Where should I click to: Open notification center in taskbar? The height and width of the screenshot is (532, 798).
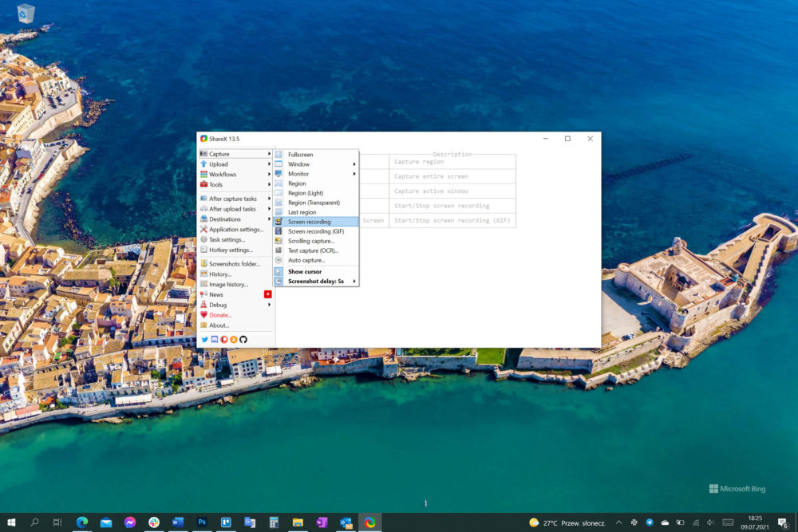[x=783, y=522]
